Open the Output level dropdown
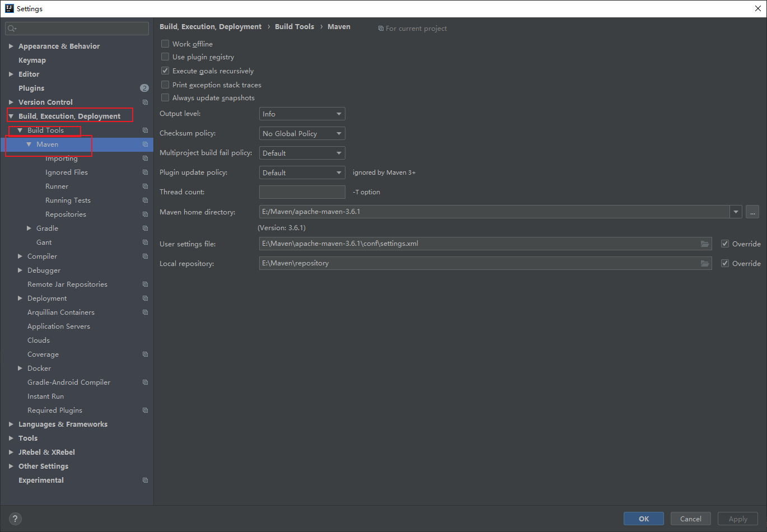This screenshot has width=767, height=532. [x=302, y=114]
